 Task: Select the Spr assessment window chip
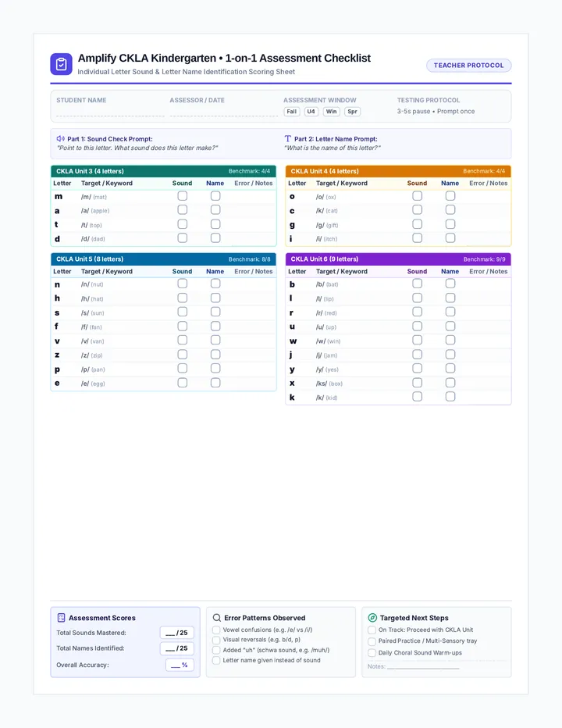[352, 112]
